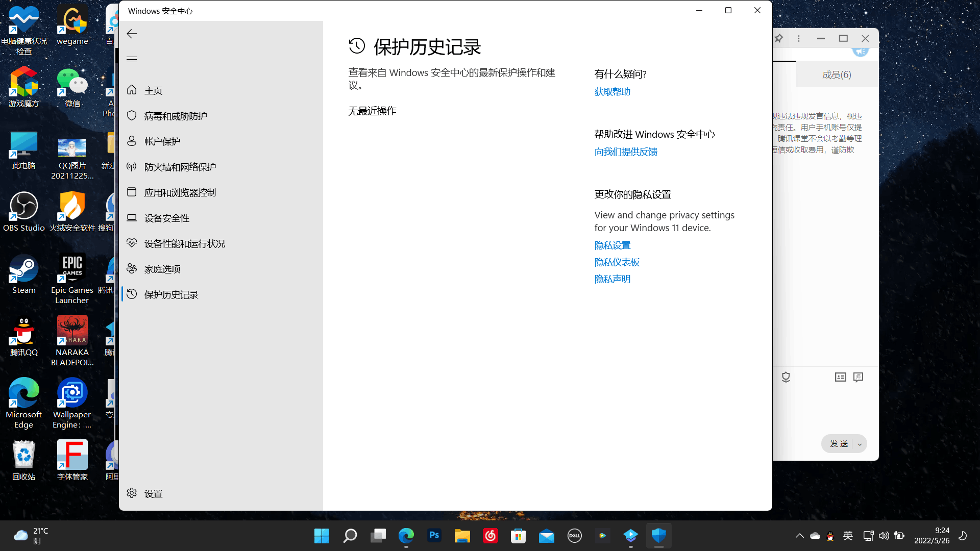This screenshot has height=551, width=980.
Task: Open 隐私声明 link
Action: (612, 279)
